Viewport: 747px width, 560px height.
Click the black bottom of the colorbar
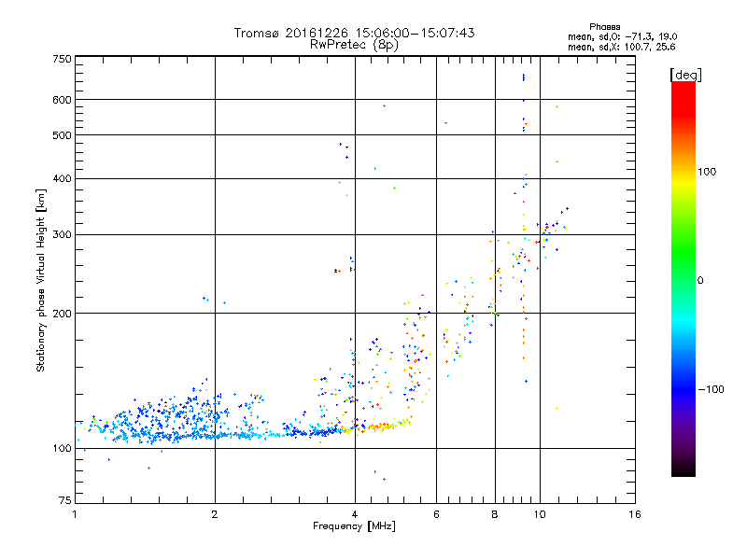point(684,469)
